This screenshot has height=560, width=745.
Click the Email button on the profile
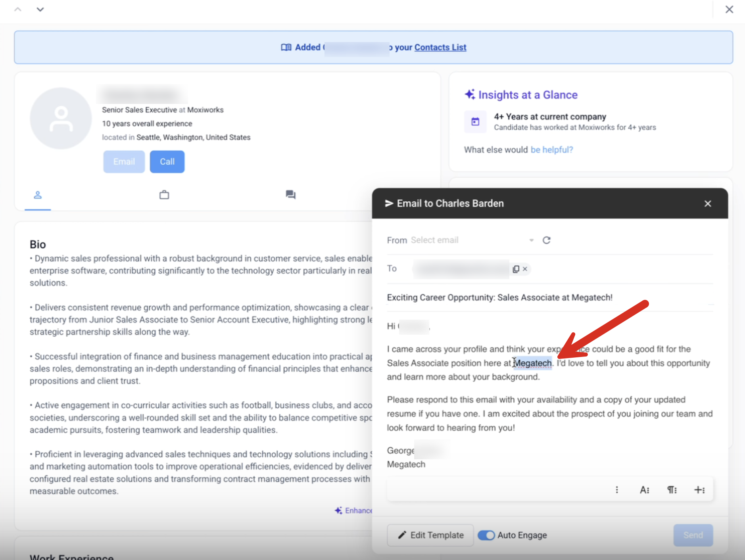pos(124,162)
